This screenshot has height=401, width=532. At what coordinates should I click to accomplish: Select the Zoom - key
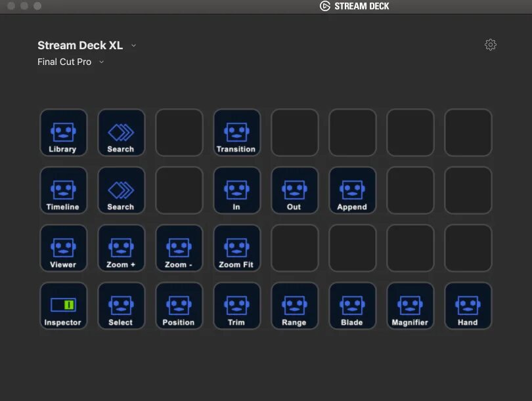179,248
